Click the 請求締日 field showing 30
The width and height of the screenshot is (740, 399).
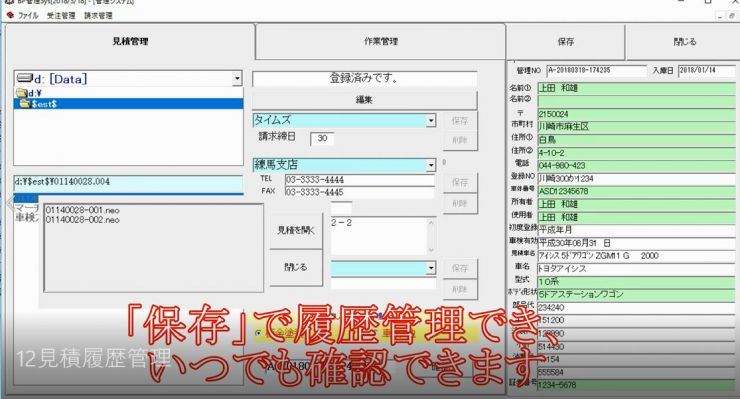pos(322,138)
